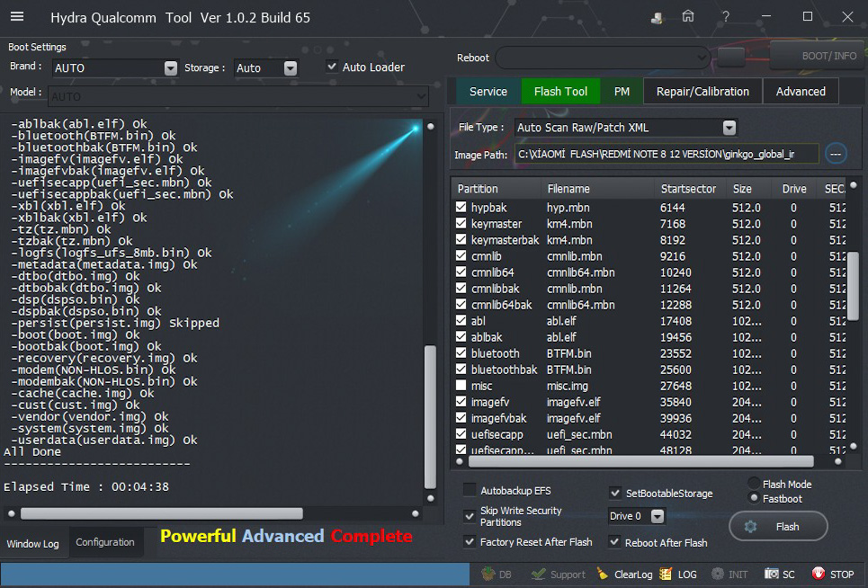Toggle Skip Write Security Partitions

coord(470,516)
